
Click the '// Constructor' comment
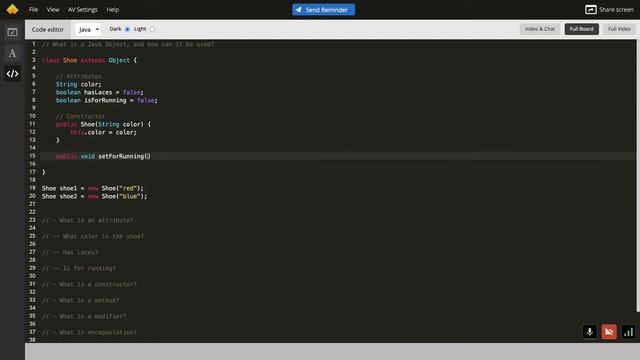[80, 116]
